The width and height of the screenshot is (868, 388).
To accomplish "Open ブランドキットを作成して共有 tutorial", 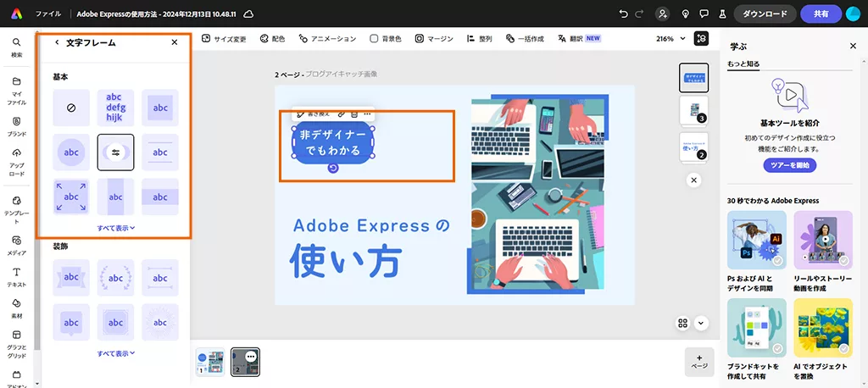I will click(757, 340).
